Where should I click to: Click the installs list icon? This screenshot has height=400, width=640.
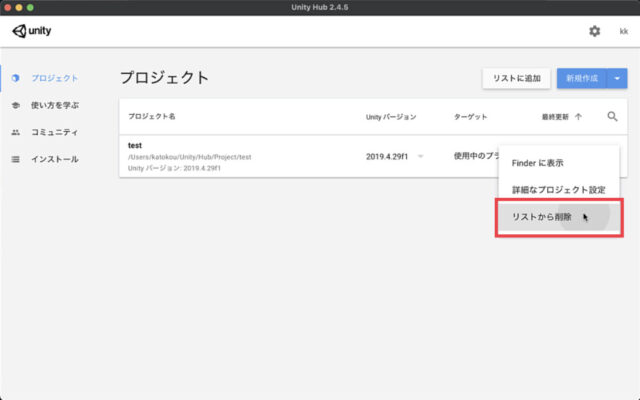point(16,159)
